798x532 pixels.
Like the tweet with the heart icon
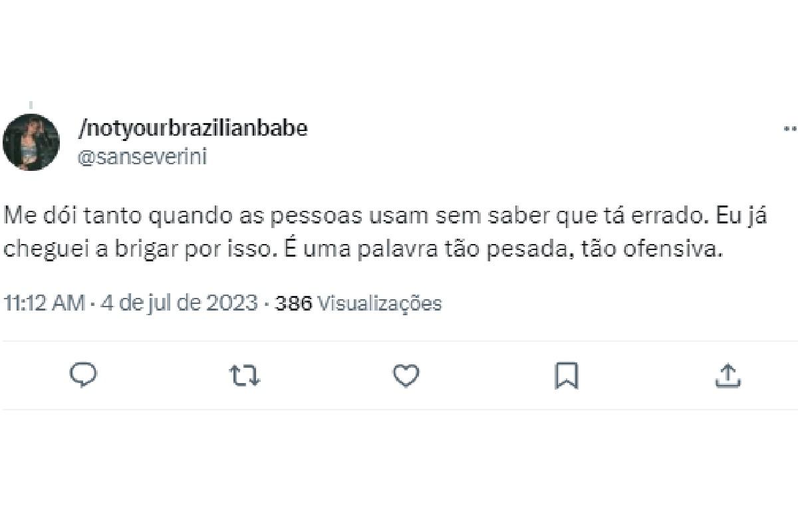coord(406,376)
